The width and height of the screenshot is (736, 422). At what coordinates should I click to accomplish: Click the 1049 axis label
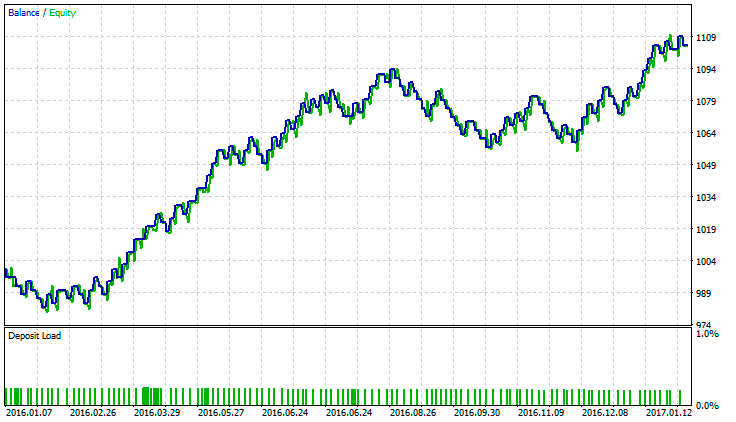706,165
